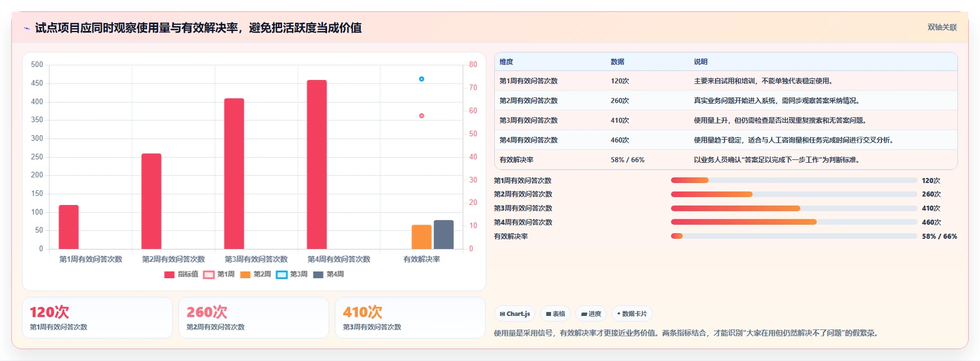Screen dimensions: 980x361
Task: Click the 第3周有效问答次数 progress bar
Action: [x=794, y=208]
